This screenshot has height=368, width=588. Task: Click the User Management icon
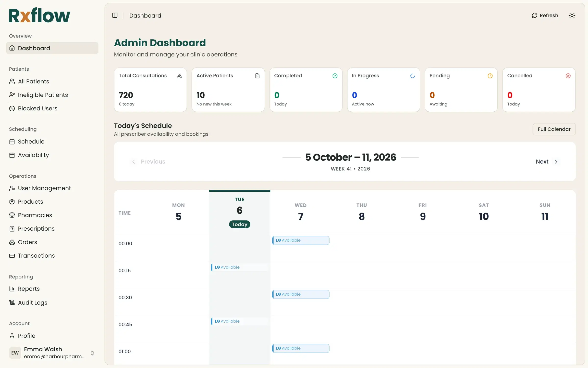tap(12, 188)
